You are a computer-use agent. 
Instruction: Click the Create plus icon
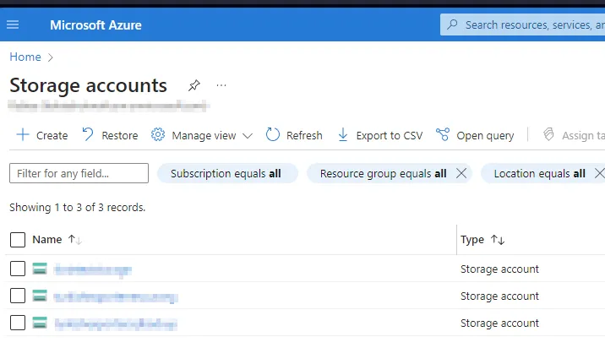click(23, 135)
